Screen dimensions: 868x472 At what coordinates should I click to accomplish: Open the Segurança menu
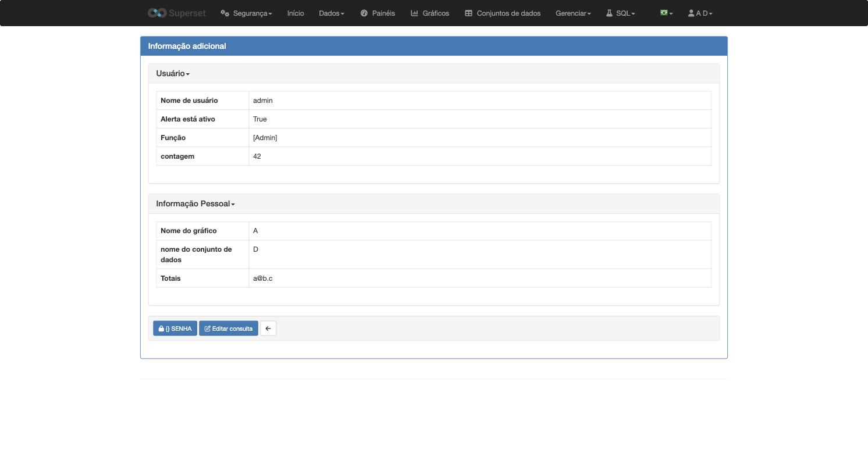point(246,13)
